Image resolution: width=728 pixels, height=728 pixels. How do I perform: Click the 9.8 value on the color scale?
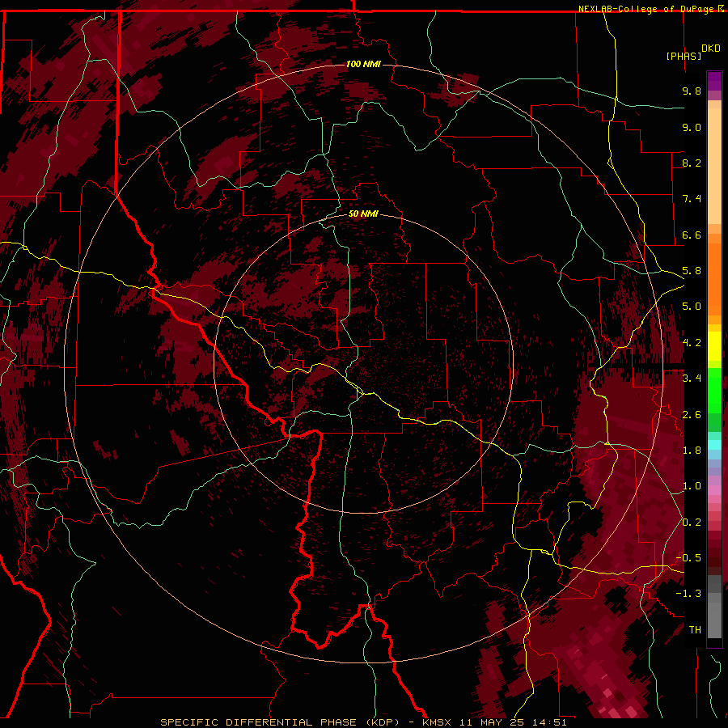tap(692, 91)
